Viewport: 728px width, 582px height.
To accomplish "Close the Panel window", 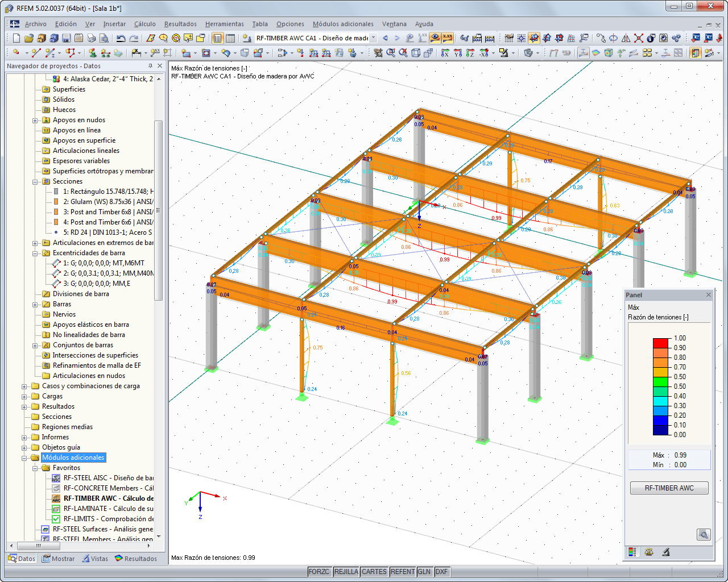I will (709, 295).
